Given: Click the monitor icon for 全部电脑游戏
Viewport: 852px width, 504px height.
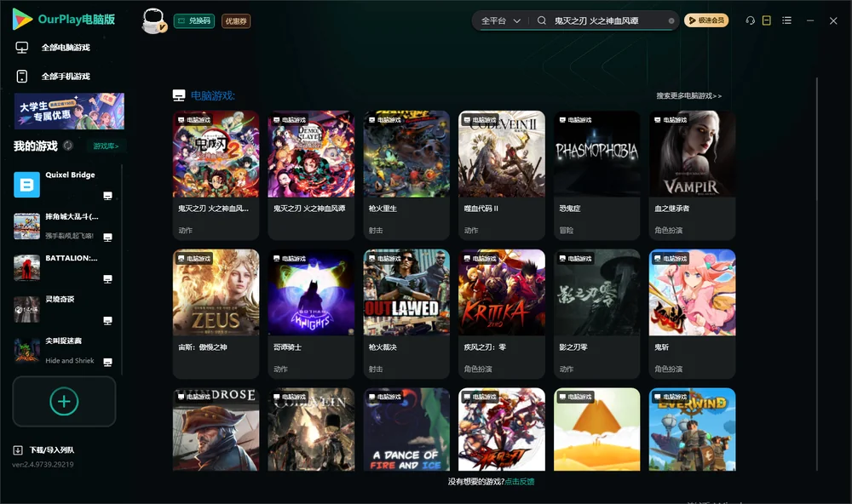Looking at the screenshot, I should (22, 48).
